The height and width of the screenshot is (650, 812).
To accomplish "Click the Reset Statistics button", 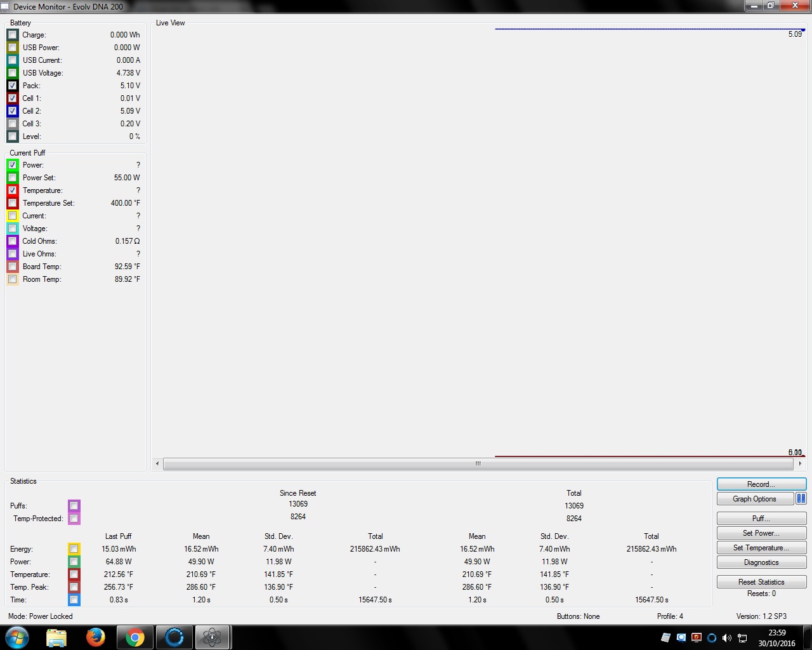I will (761, 582).
